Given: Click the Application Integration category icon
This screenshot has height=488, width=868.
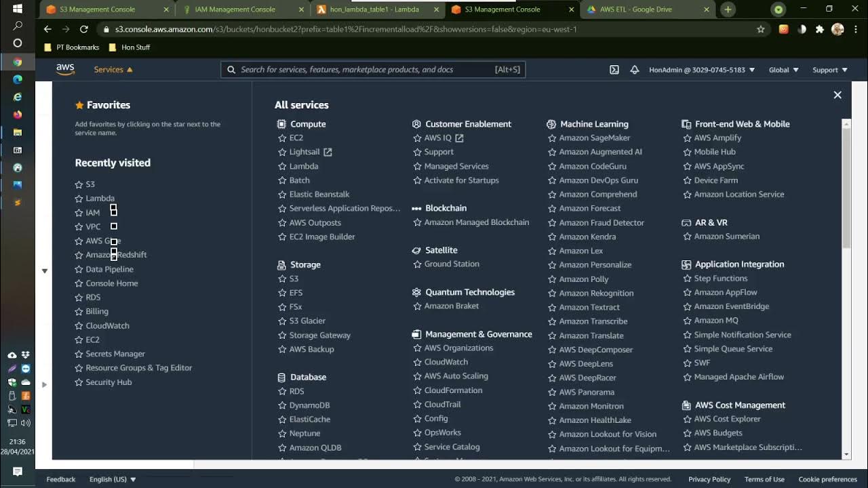Looking at the screenshot, I should [686, 264].
